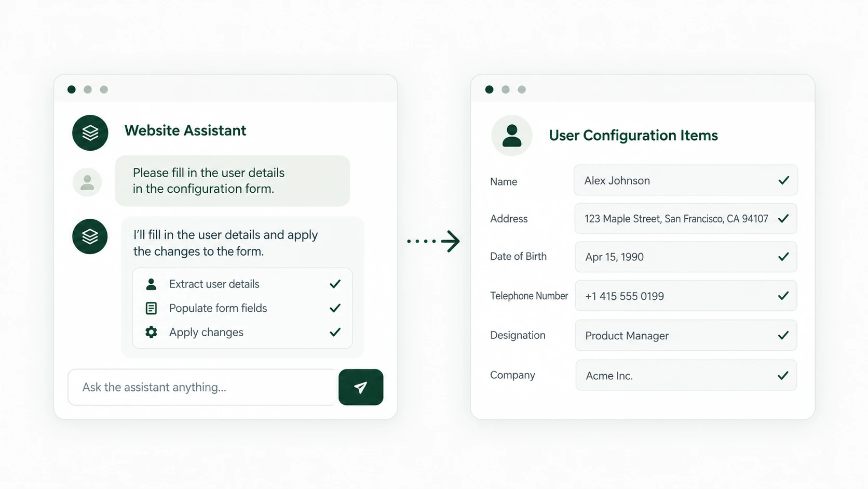
Task: Click the "Company" form label
Action: [512, 375]
